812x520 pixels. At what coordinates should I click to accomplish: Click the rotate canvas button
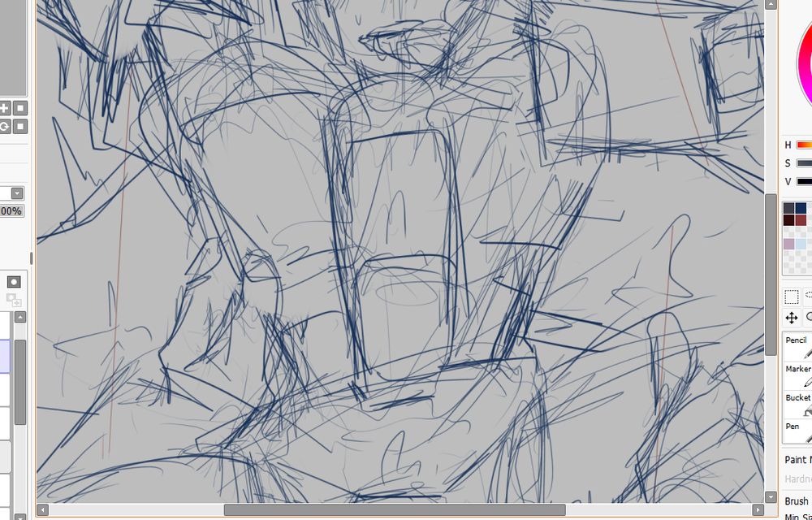4,127
